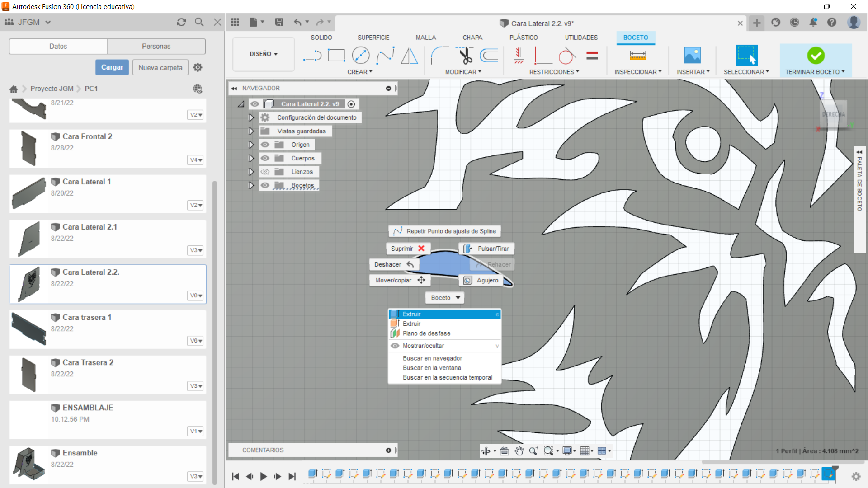Image resolution: width=868 pixels, height=488 pixels.
Task: Select the Fillet sketch tool
Action: (x=439, y=56)
